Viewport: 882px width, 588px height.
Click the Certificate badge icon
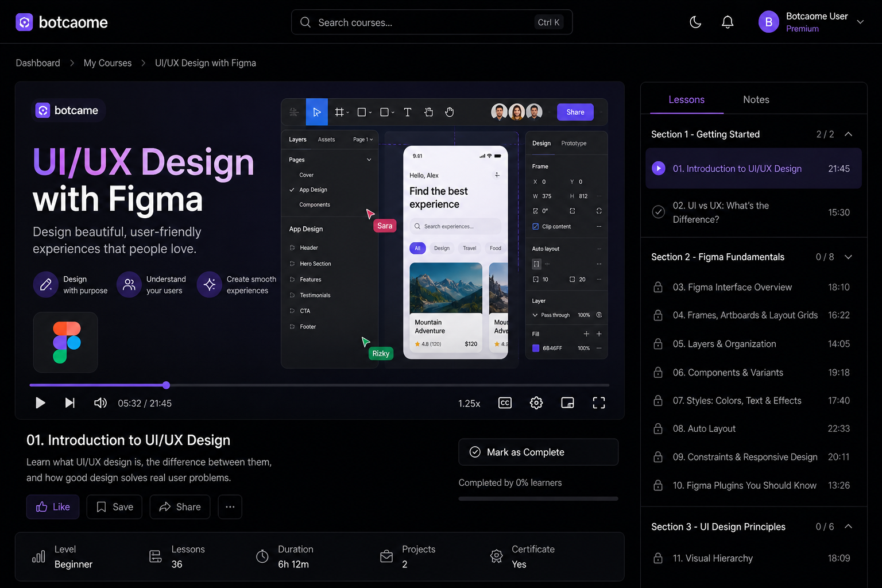497,556
